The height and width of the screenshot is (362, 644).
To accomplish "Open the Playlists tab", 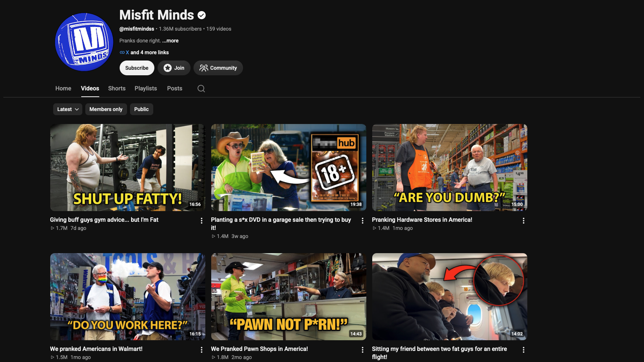I will pyautogui.click(x=146, y=89).
